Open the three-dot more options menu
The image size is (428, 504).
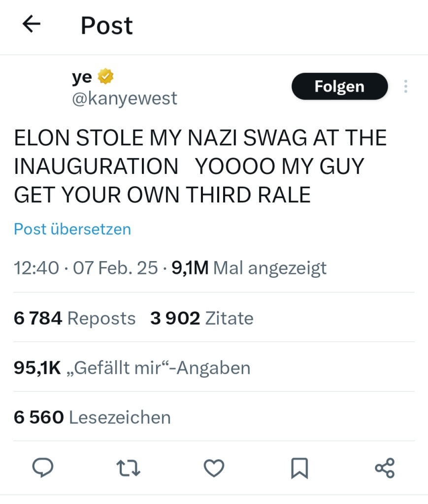point(405,87)
